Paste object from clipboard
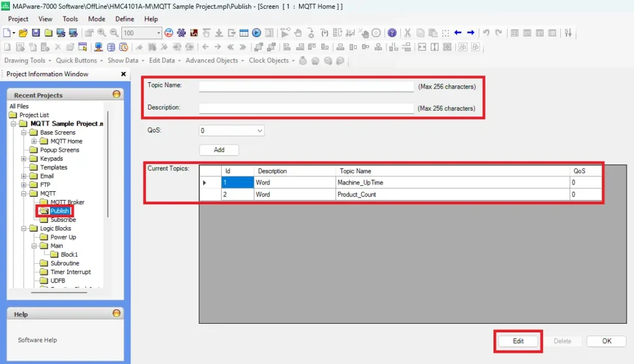Image resolution: width=634 pixels, height=364 pixels. pos(433,33)
